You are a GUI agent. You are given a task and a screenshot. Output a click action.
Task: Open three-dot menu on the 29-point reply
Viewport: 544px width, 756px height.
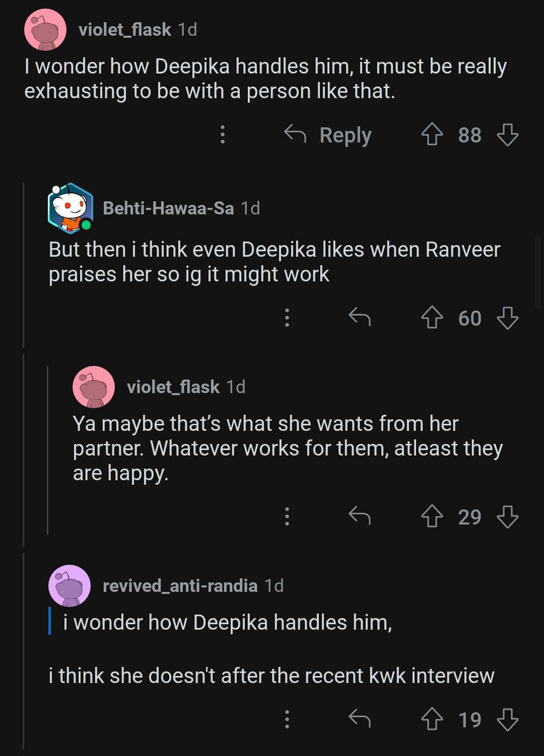[x=287, y=516]
